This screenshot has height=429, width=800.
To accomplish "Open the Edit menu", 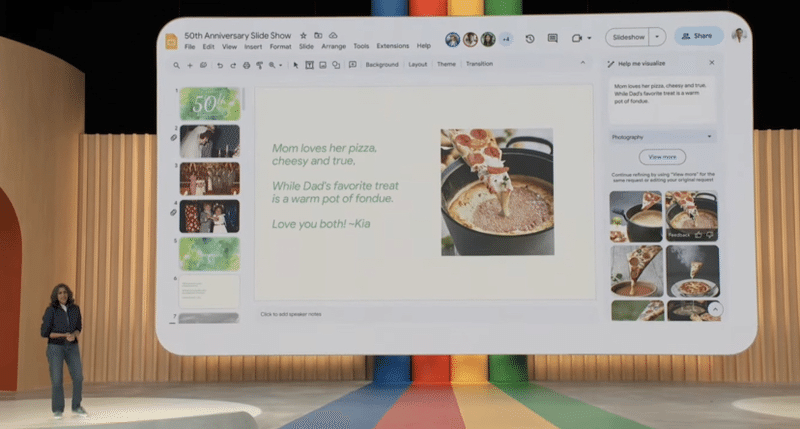I will point(208,47).
